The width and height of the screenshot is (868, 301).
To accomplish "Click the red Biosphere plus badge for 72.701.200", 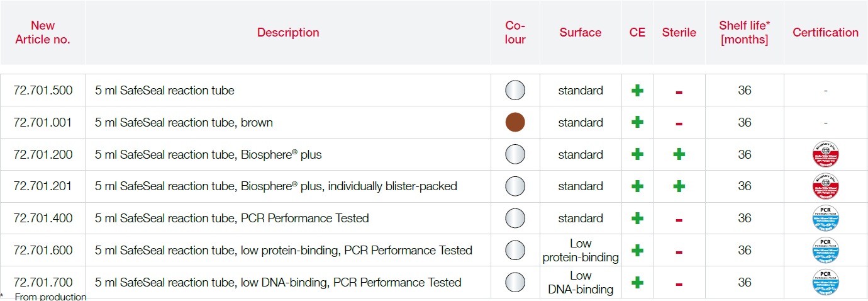I will tap(825, 154).
